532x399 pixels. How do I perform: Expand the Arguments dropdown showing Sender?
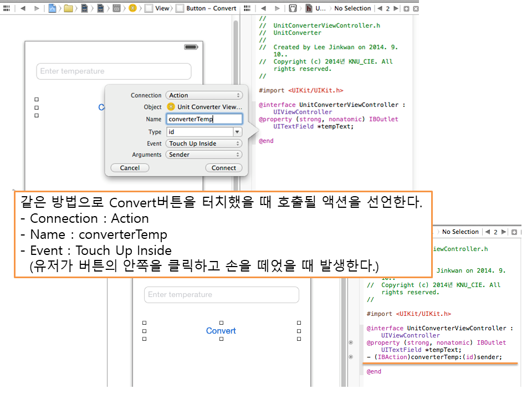coord(204,155)
